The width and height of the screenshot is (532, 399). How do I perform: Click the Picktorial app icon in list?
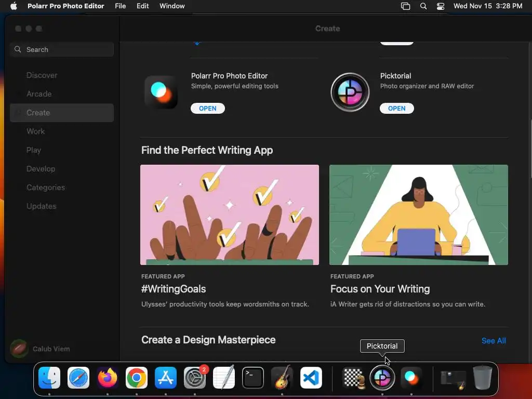pyautogui.click(x=350, y=92)
